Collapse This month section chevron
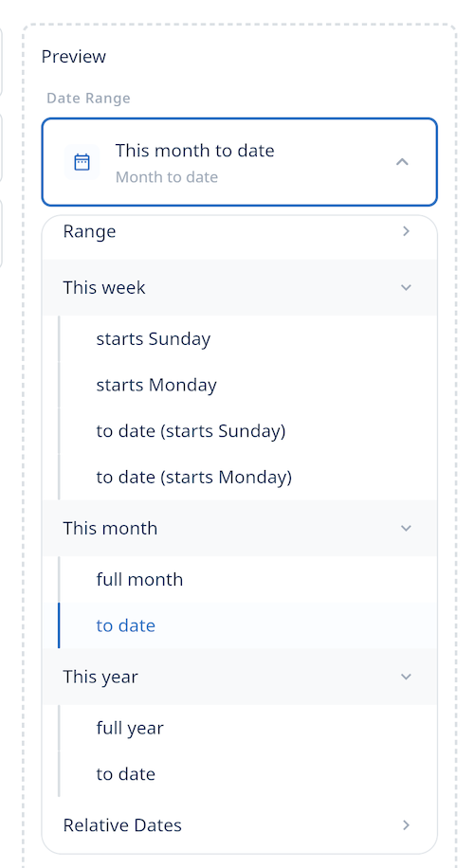Screen dimensions: 474x868 pyautogui.click(x=406, y=528)
